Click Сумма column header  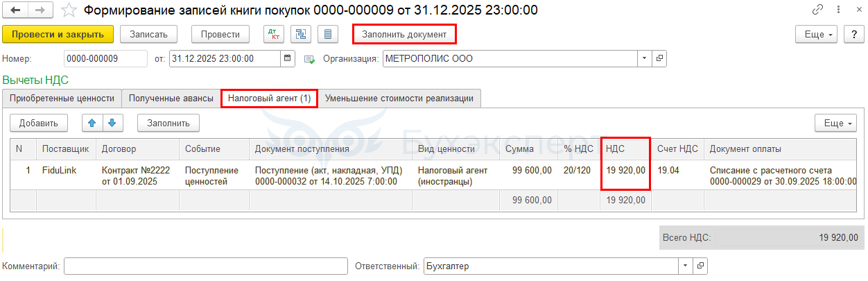528,148
